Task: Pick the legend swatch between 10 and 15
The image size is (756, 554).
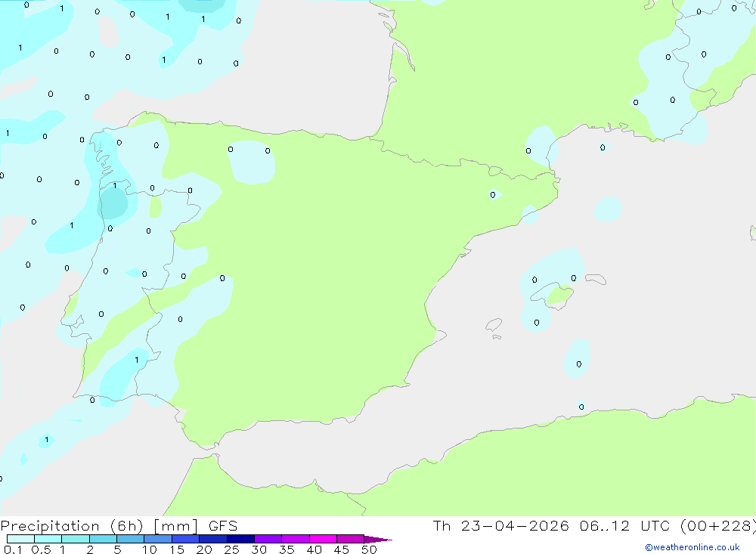Action: pos(158,539)
